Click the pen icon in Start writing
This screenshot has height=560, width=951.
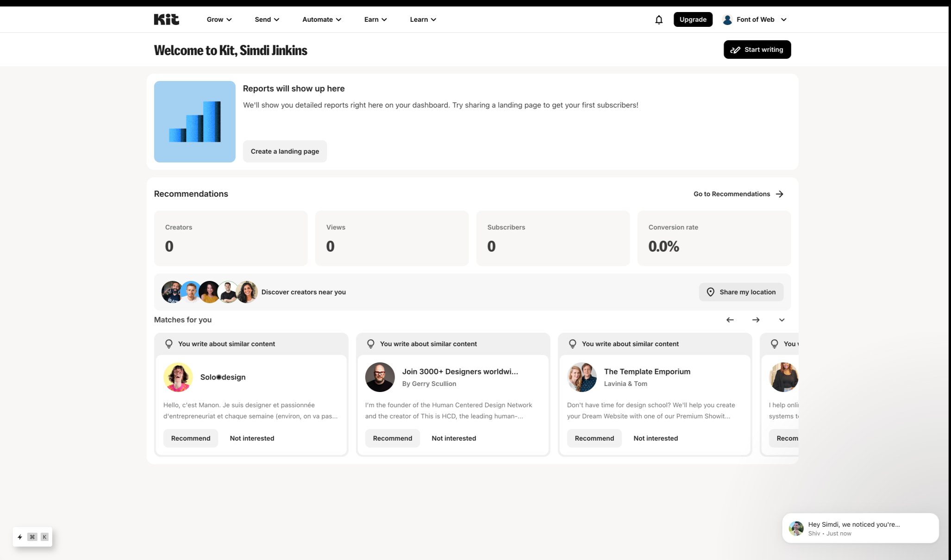(x=735, y=50)
